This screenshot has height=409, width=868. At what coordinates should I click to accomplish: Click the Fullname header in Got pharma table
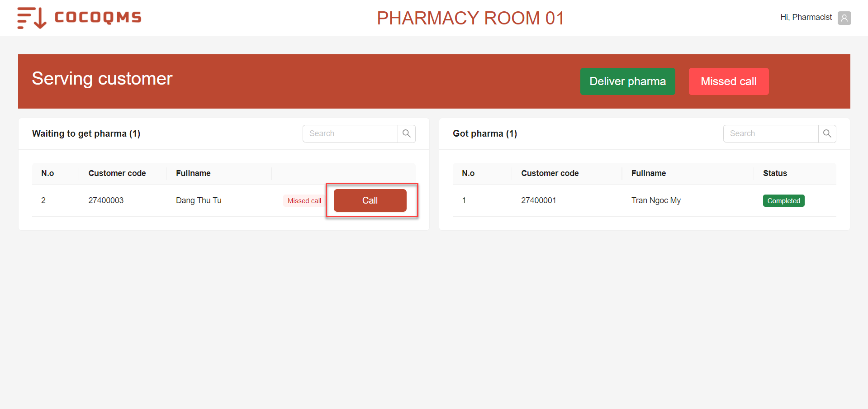pos(649,173)
